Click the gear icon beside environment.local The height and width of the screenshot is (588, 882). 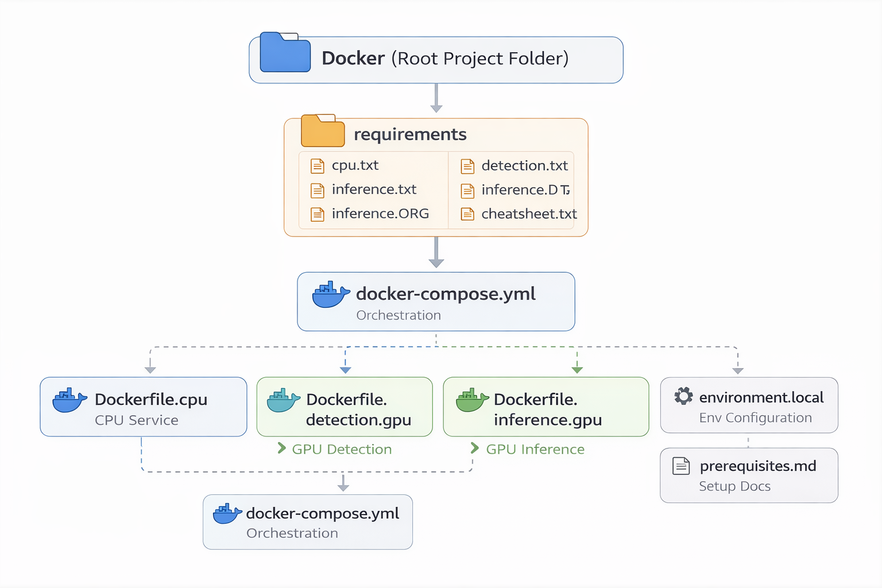[683, 396]
